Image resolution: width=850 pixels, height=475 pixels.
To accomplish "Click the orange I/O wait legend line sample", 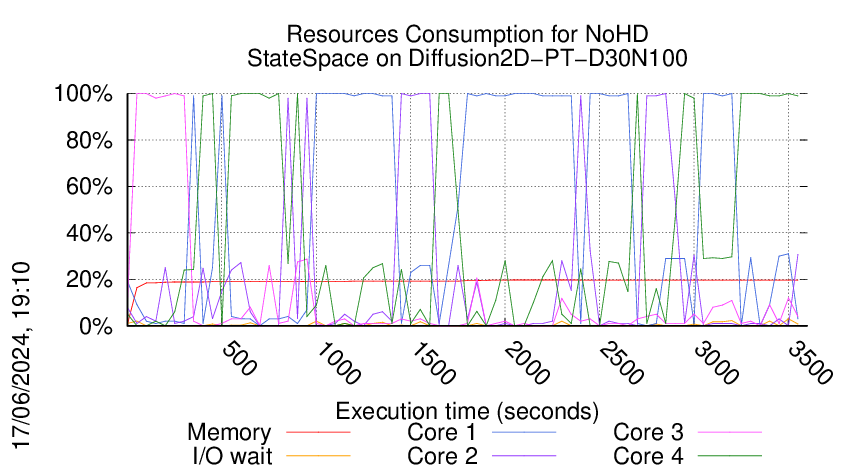I will pos(318,456).
